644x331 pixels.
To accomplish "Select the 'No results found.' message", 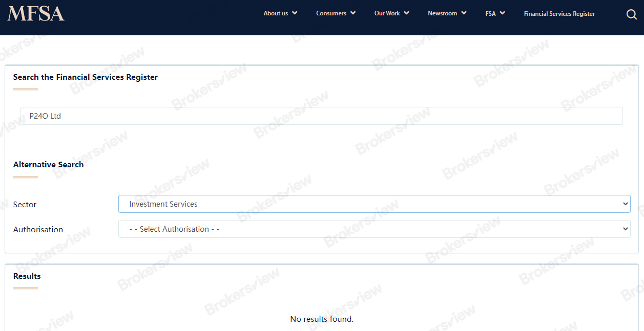I will (322, 319).
